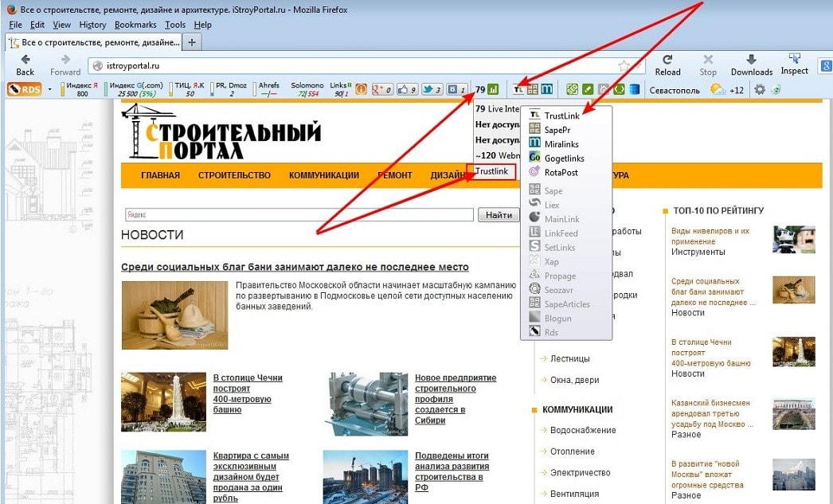Click the TL TrustLink toolbar icon
Viewport: 833px width, 504px height.
click(x=518, y=89)
